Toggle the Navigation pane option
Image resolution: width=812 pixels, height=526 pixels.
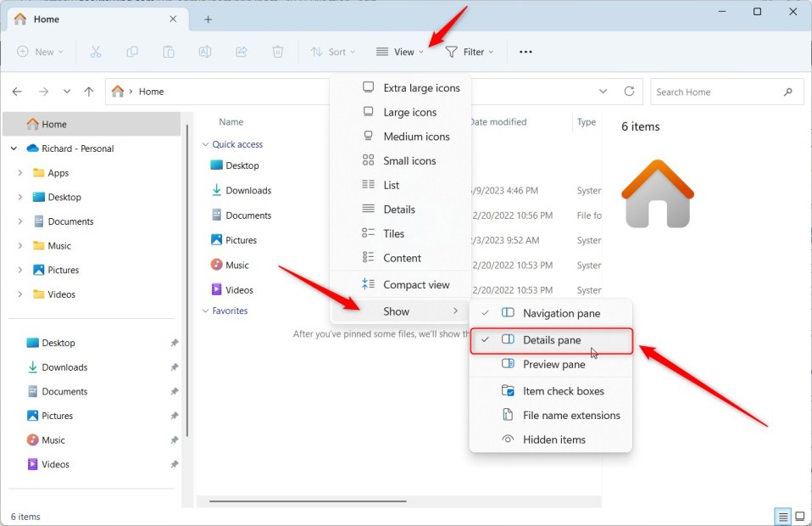pyautogui.click(x=560, y=313)
